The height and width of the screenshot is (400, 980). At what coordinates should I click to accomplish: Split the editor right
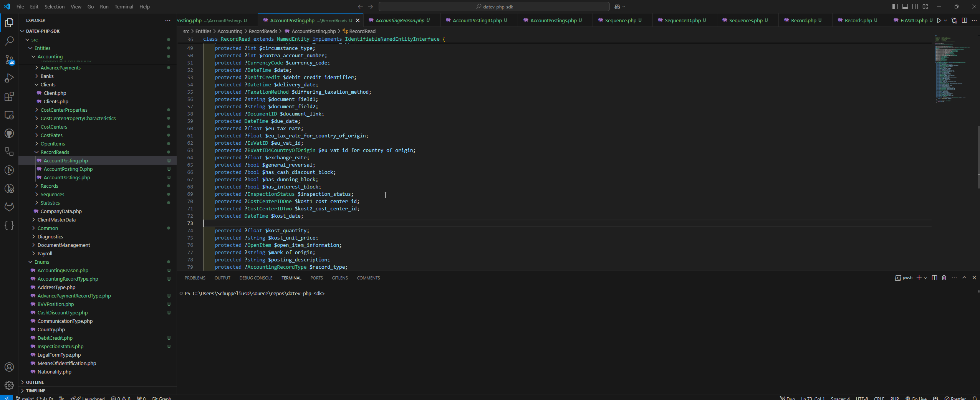click(x=964, y=20)
